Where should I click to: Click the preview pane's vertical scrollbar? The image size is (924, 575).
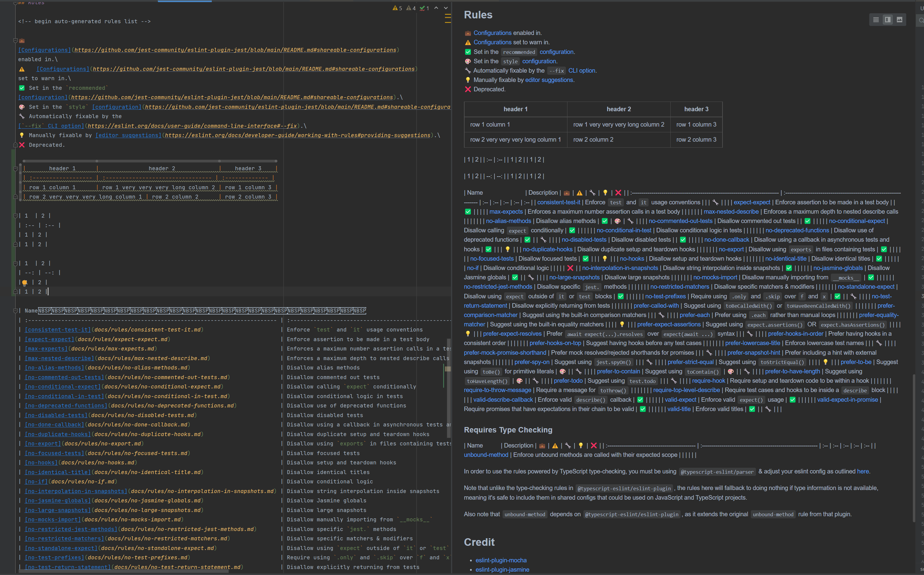pos(913,449)
